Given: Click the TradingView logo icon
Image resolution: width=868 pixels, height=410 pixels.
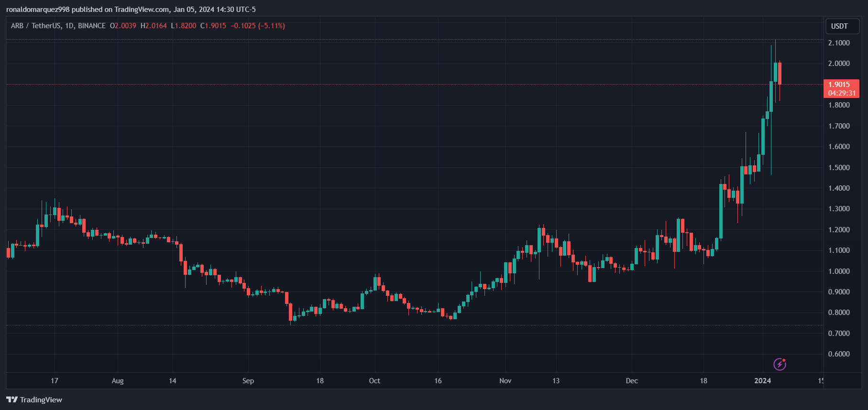Looking at the screenshot, I should pyautogui.click(x=12, y=399).
